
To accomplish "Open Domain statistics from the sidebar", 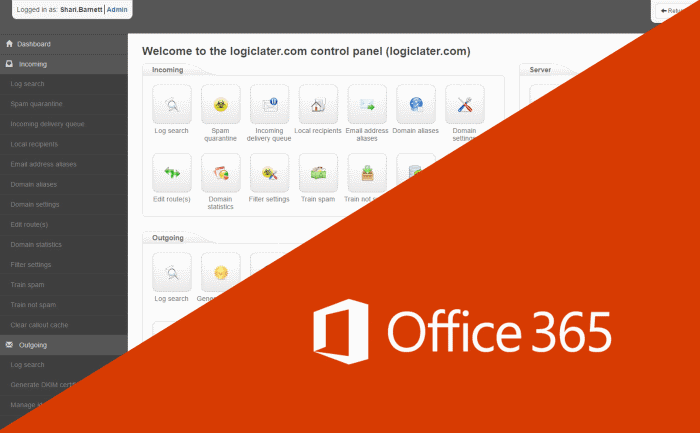I will pyautogui.click(x=36, y=244).
